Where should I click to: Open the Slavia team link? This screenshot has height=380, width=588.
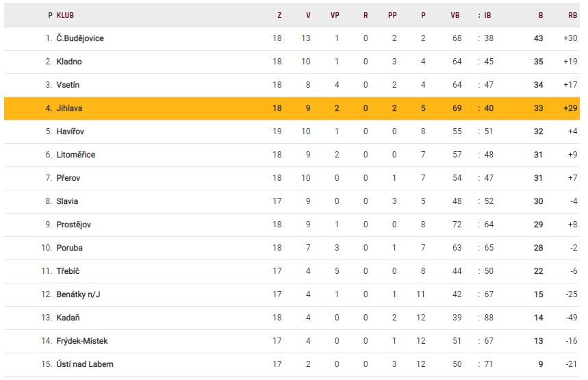[x=68, y=201]
